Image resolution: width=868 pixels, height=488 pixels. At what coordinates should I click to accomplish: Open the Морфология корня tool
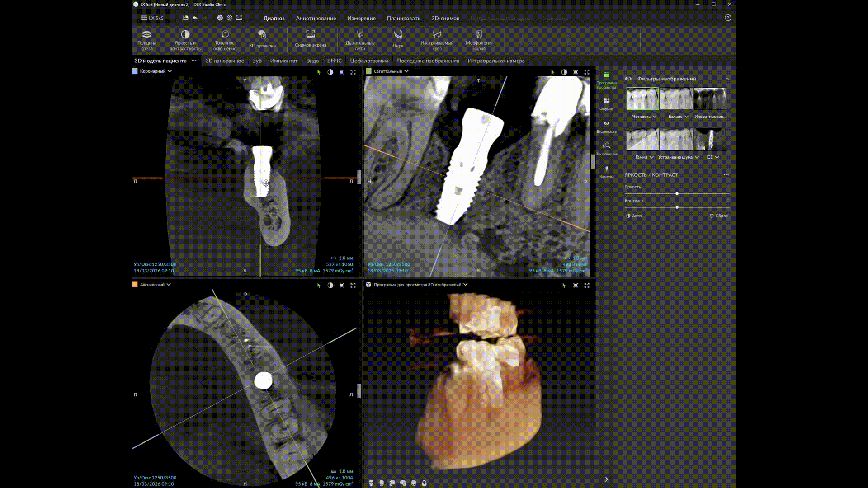pyautogui.click(x=479, y=40)
